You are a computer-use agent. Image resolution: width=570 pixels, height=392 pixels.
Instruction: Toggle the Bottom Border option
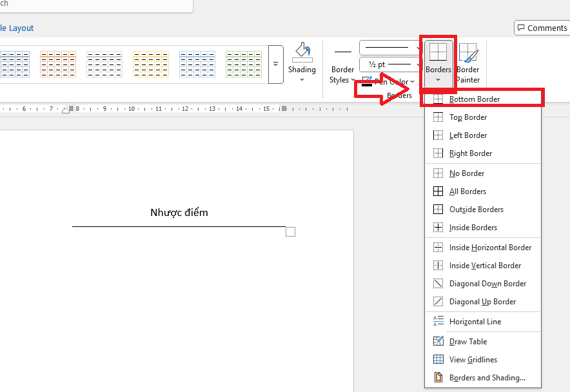click(474, 99)
